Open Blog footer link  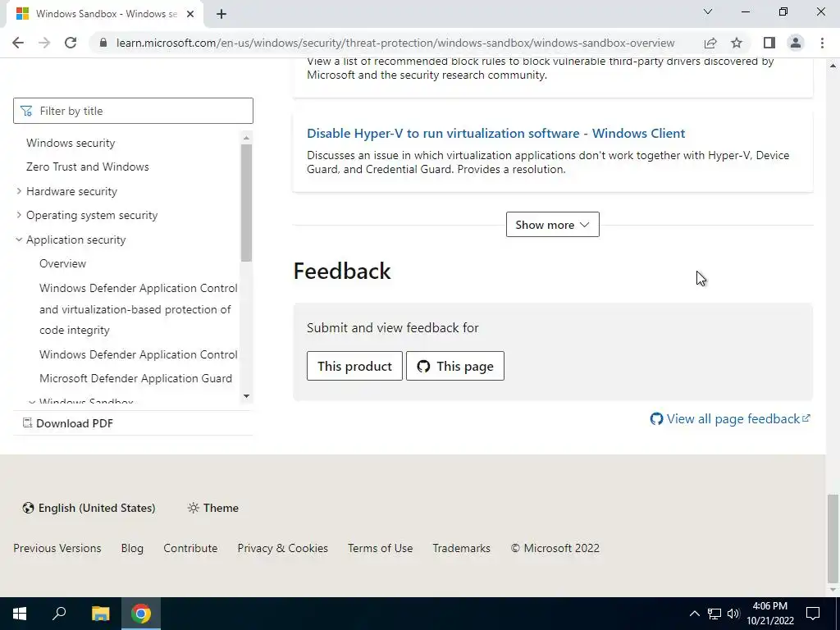coord(132,548)
